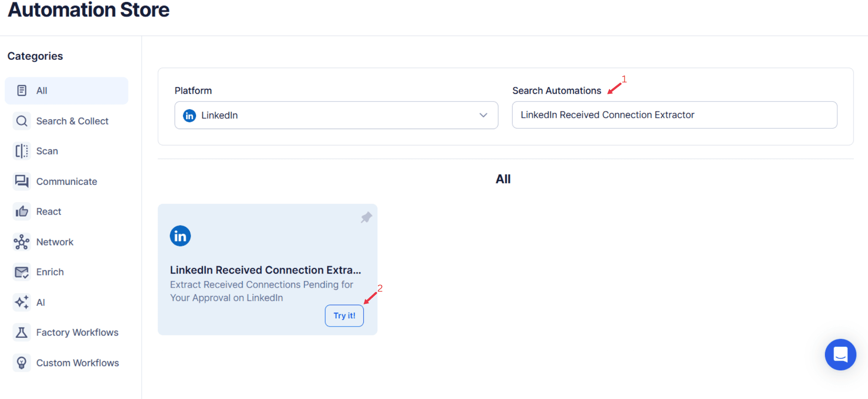Select the Search & Collect category icon
The height and width of the screenshot is (399, 868).
coord(21,121)
